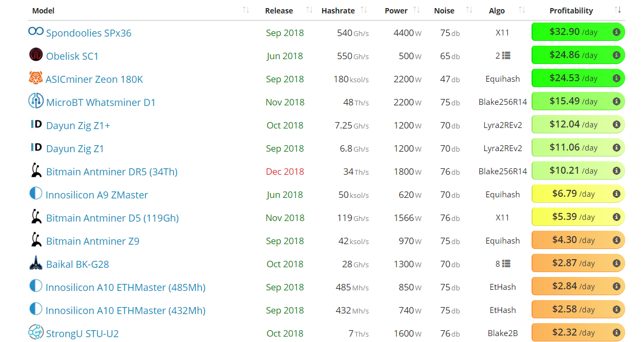This screenshot has height=342, width=644.
Task: Show Baikal BK-G28 algorithm list icon
Action: tap(506, 263)
